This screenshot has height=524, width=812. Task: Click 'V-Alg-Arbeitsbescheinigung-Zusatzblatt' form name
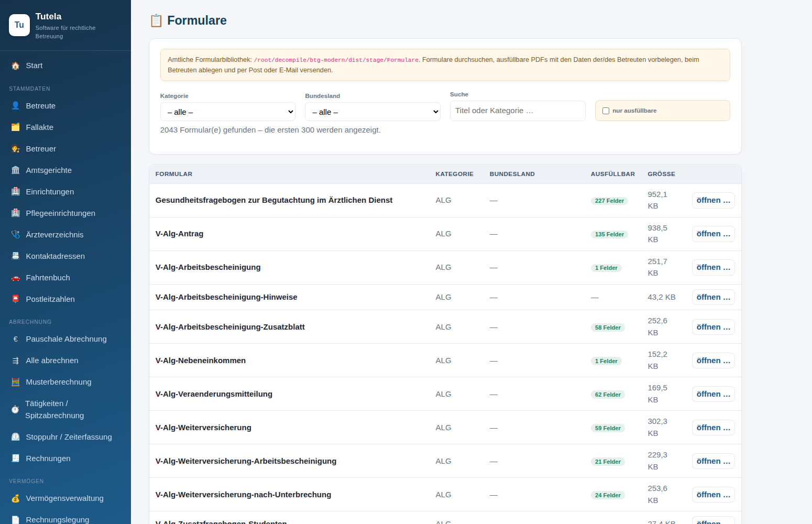[x=230, y=327]
